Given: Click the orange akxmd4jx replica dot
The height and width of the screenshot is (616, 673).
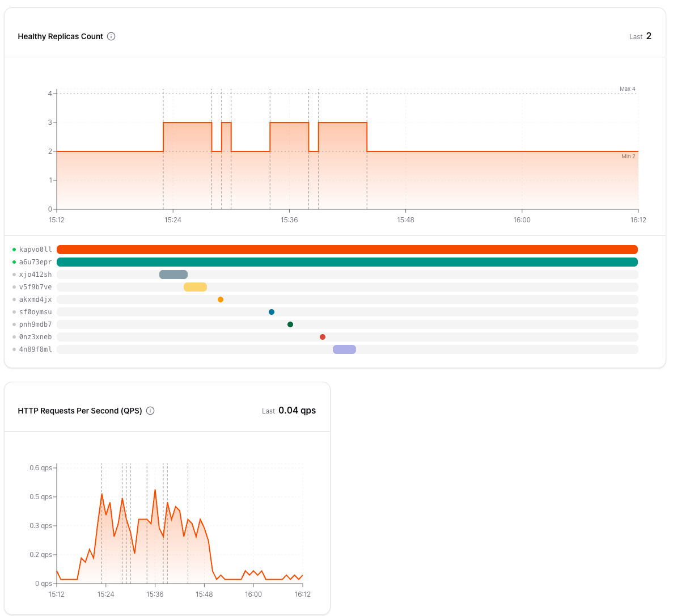Looking at the screenshot, I should [221, 299].
